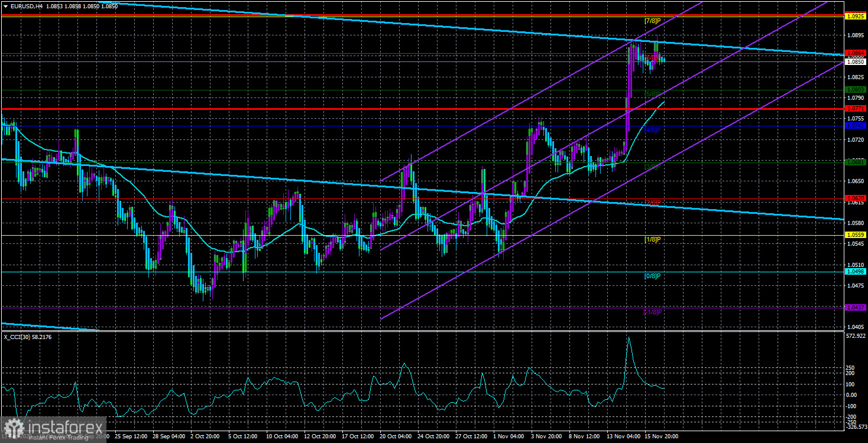Click the [-1/8]P Murray level label
The width and height of the screenshot is (868, 443).
pyautogui.click(x=652, y=311)
